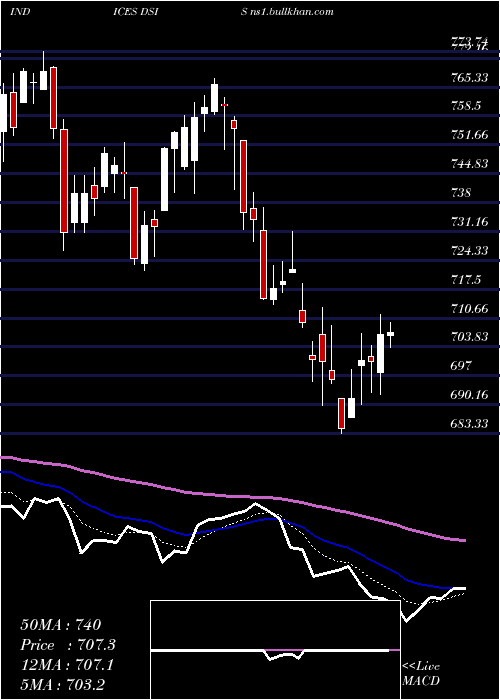Viewport: 500px width, 700px height.
Task: Click the 690.16 price label
Action: point(469,395)
